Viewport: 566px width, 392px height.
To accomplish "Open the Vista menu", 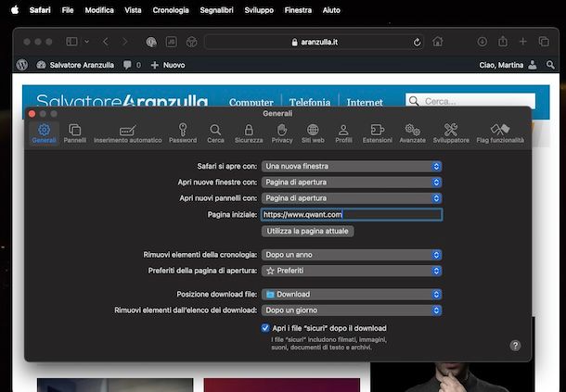I will pyautogui.click(x=133, y=10).
